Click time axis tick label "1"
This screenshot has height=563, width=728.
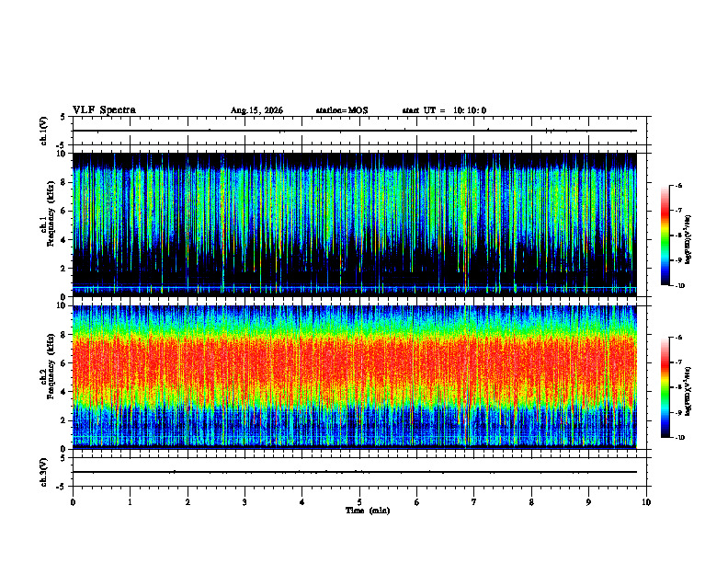130,502
